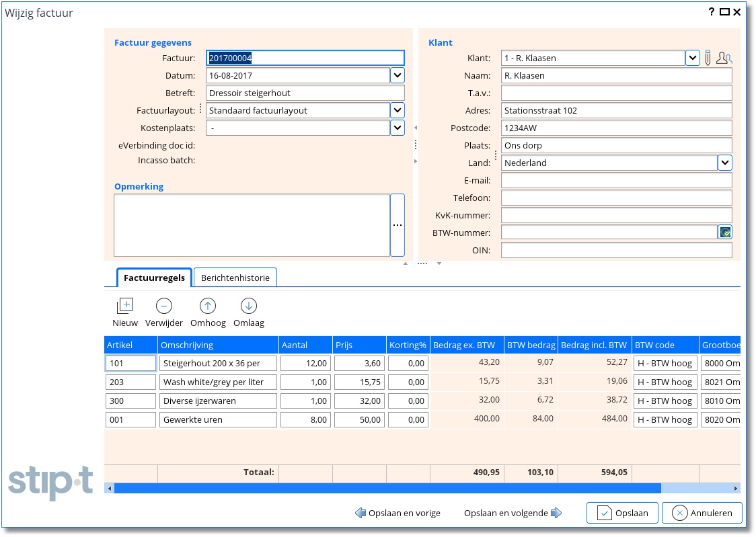Open the Klant selection dropdown
This screenshot has width=756, height=537.
693,58
